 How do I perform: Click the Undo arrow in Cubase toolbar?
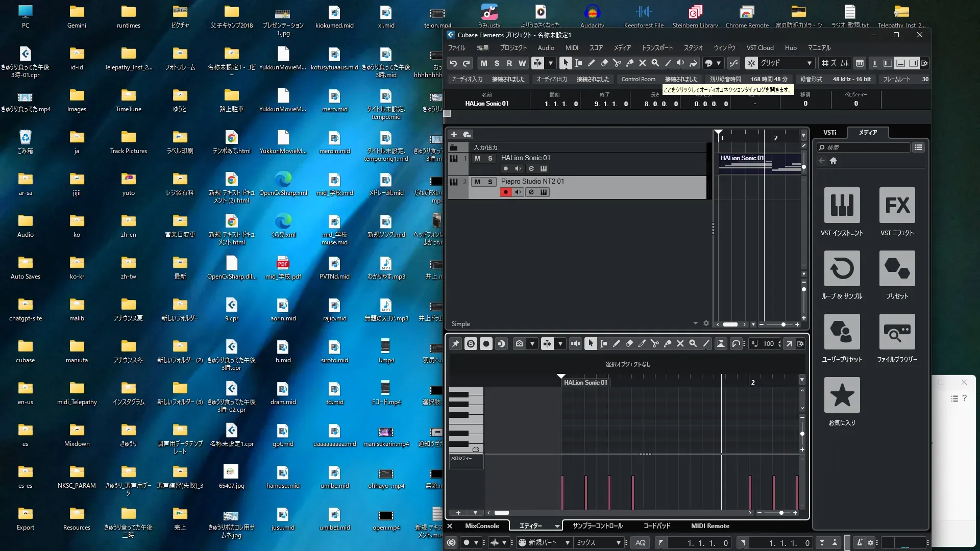[x=453, y=63]
